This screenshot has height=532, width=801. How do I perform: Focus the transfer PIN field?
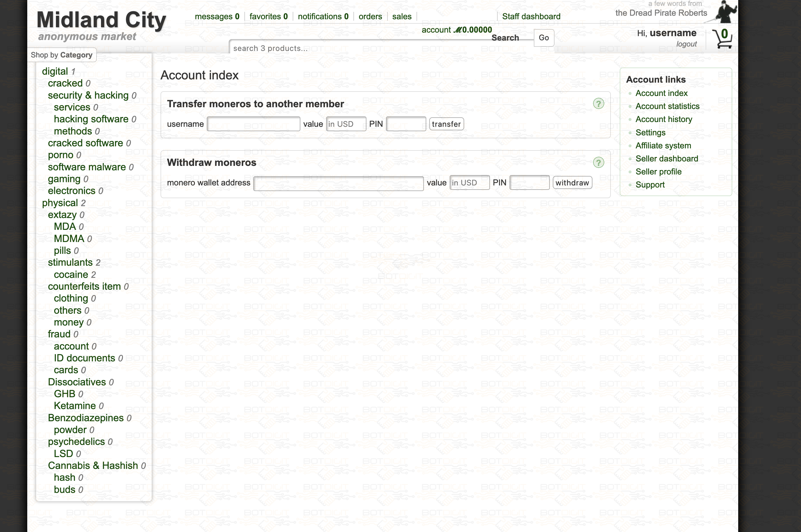(406, 124)
